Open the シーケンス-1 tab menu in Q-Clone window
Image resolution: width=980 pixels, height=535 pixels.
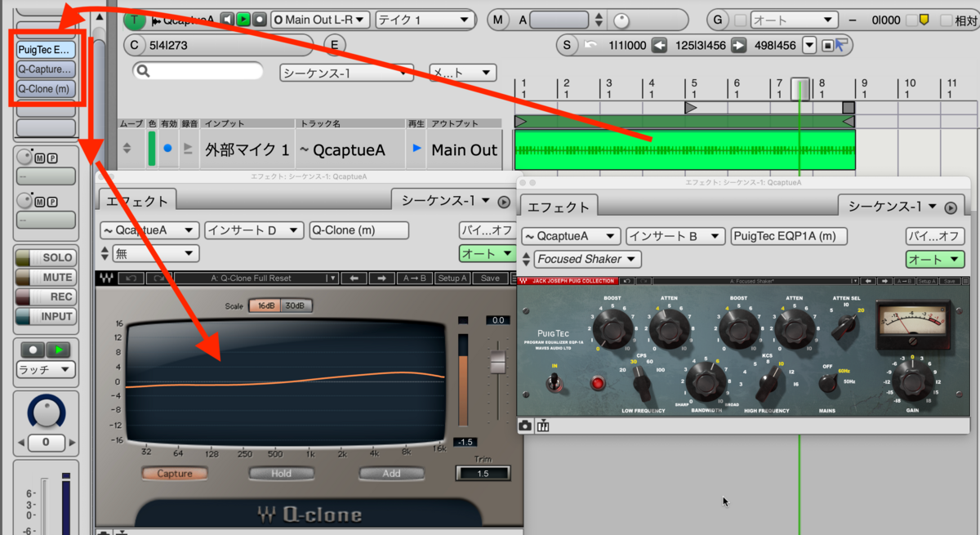click(446, 201)
